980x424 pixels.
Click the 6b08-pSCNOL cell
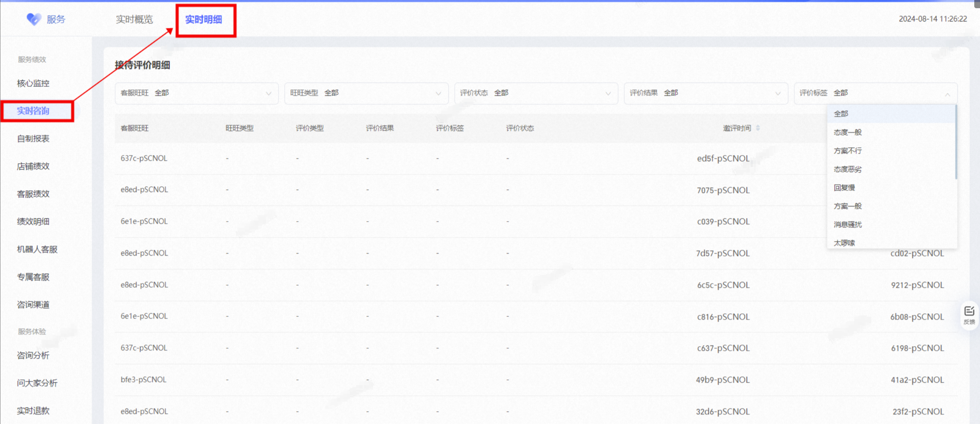(917, 317)
